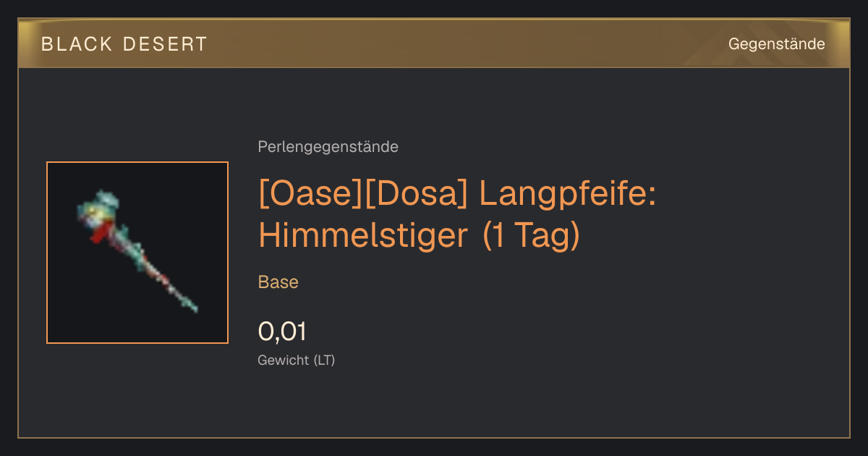
Task: Open the Gegenstände section link
Action: tap(776, 44)
